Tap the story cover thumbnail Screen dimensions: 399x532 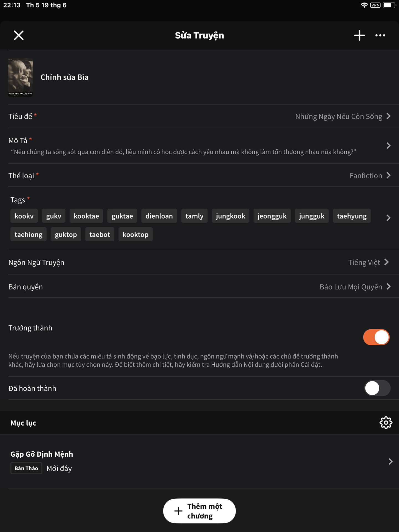[x=20, y=77]
